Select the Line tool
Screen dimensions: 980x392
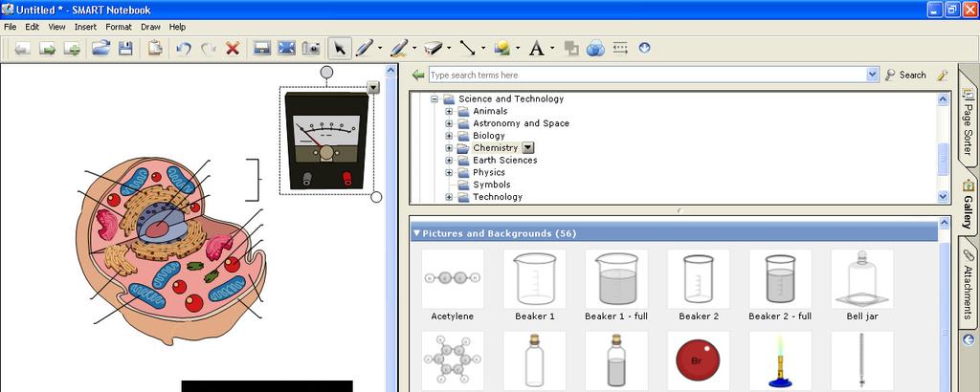467,48
